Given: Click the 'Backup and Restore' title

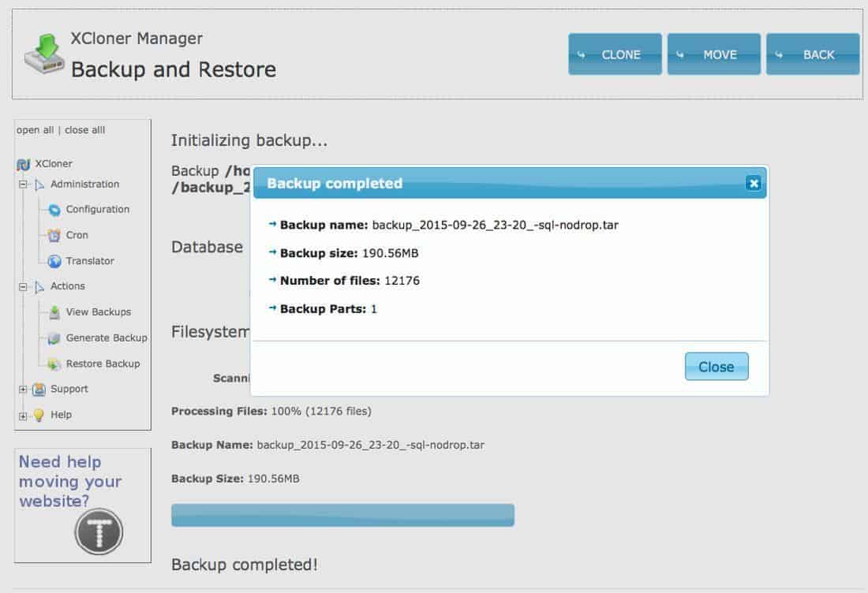Looking at the screenshot, I should [174, 69].
